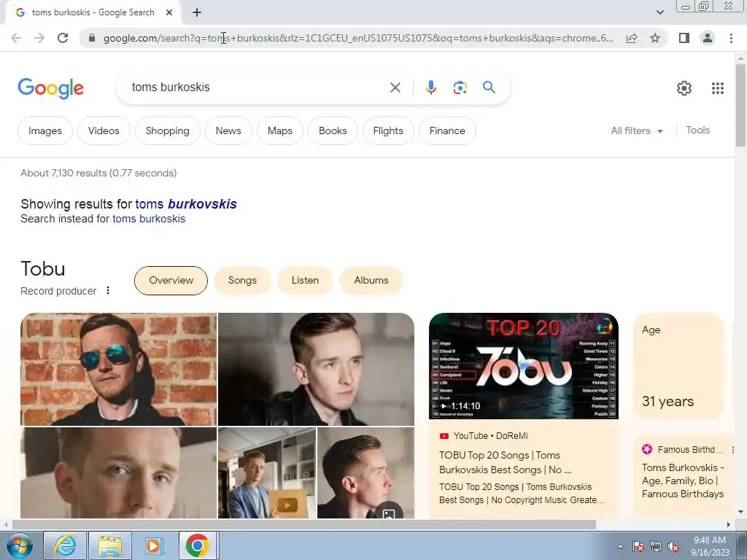
Task: Open Famous Birthdays Toms Burkovskis article
Action: 683,481
